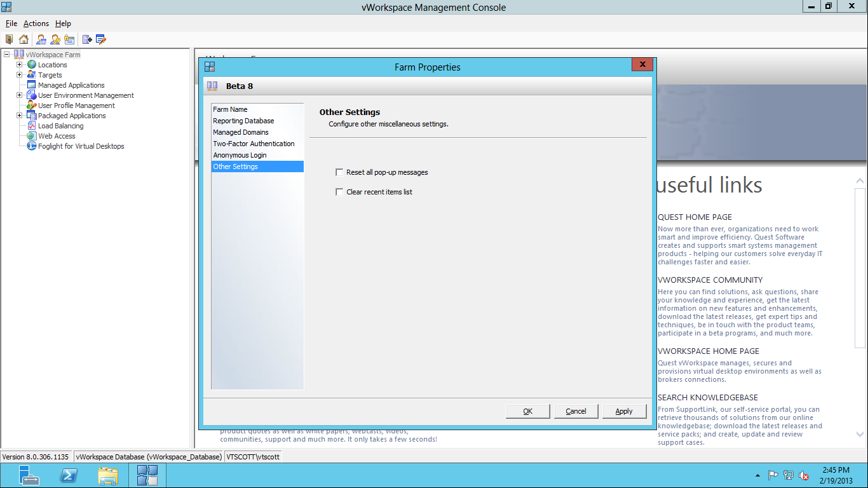Select the Other Settings page
Screen dimensions: 868x488
point(257,166)
